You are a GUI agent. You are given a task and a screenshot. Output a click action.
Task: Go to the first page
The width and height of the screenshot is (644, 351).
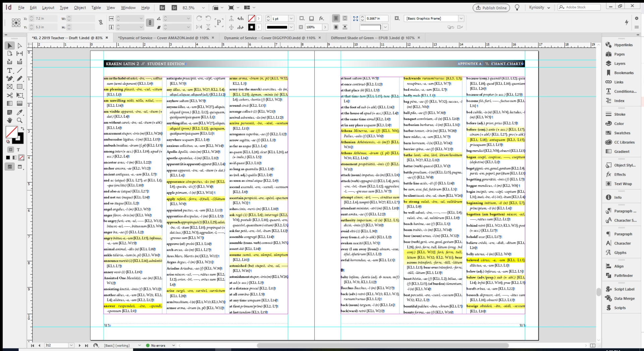pos(33,345)
